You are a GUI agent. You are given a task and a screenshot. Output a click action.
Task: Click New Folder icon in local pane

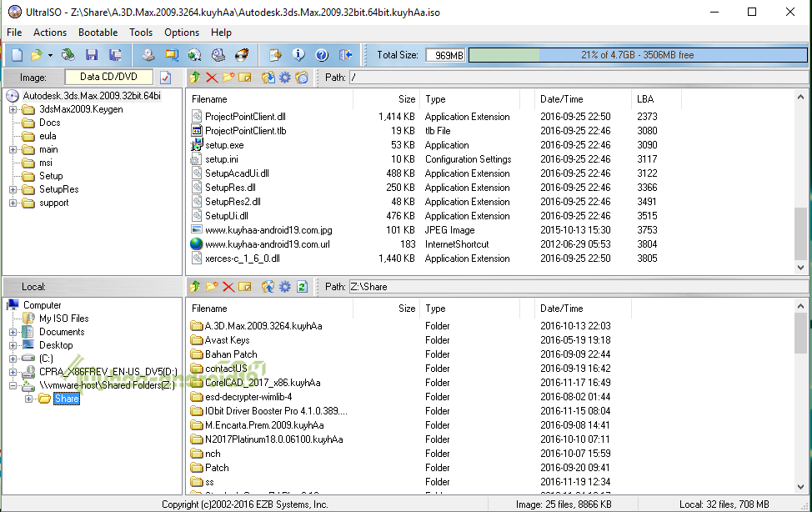211,287
